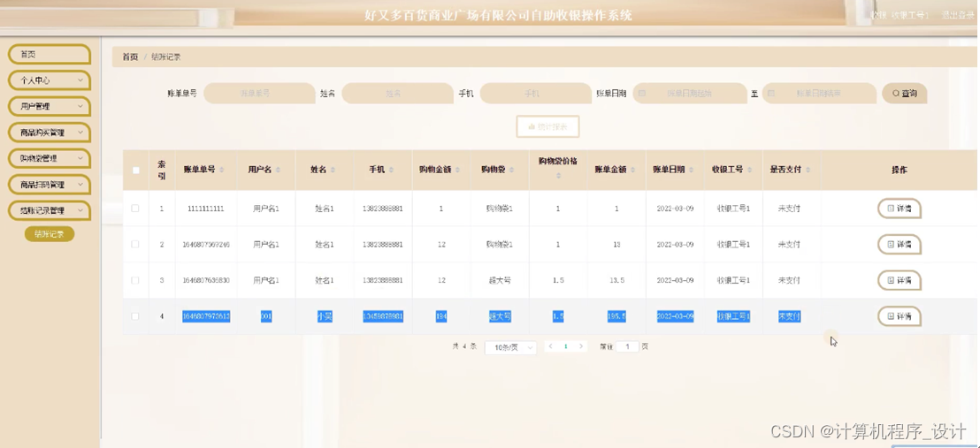Sort table by 收银工号 column arrows

click(x=751, y=170)
